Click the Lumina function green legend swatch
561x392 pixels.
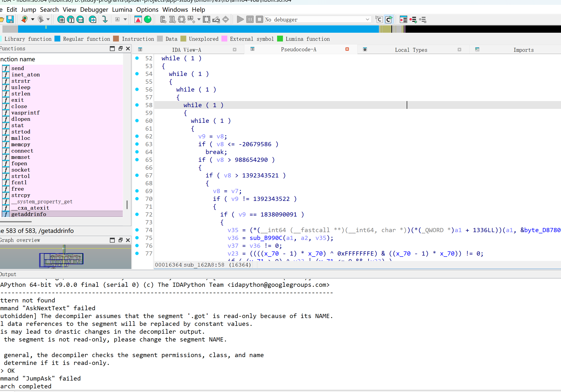[x=280, y=39]
